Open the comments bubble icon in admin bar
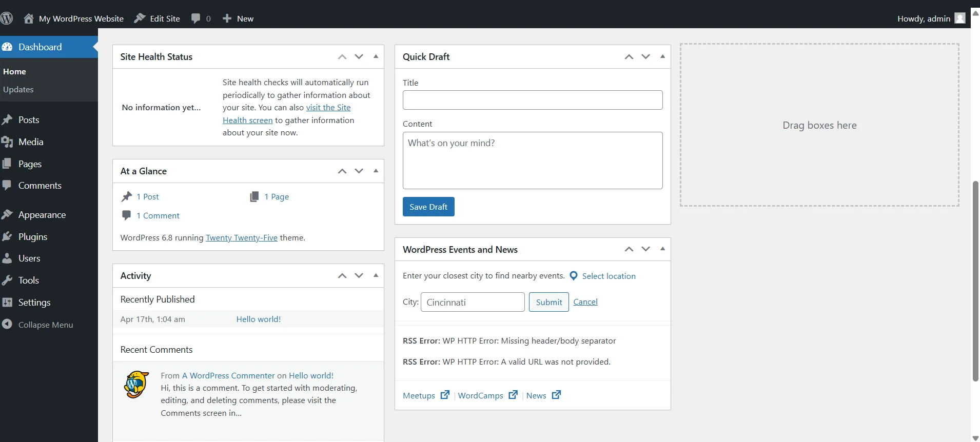Viewport: 980px width, 442px height. [x=195, y=18]
